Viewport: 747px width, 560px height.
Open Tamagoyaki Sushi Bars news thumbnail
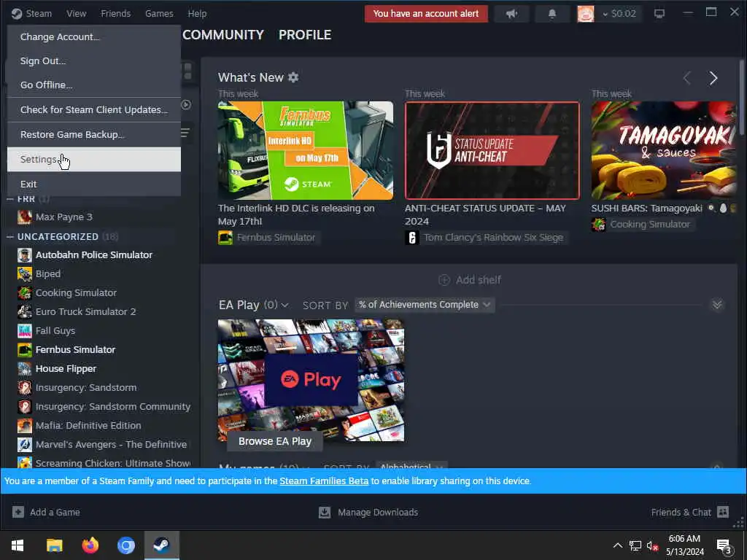tap(664, 150)
